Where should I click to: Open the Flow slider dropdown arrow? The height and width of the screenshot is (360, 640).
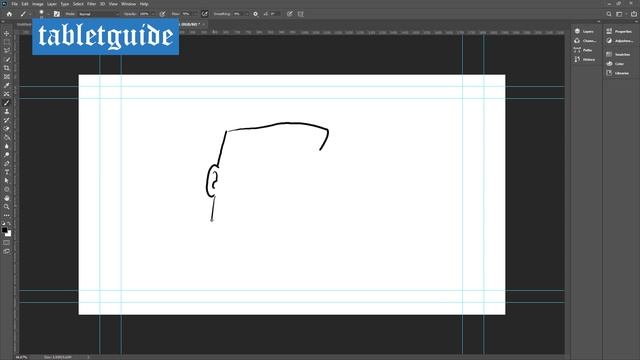[x=195, y=14]
